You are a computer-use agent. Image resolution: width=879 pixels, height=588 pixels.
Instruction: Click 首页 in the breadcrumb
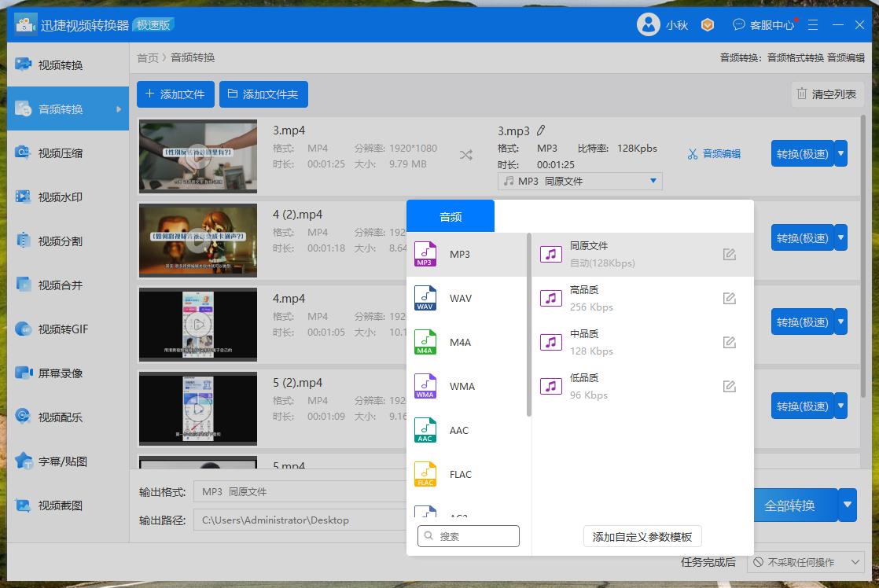pyautogui.click(x=147, y=57)
